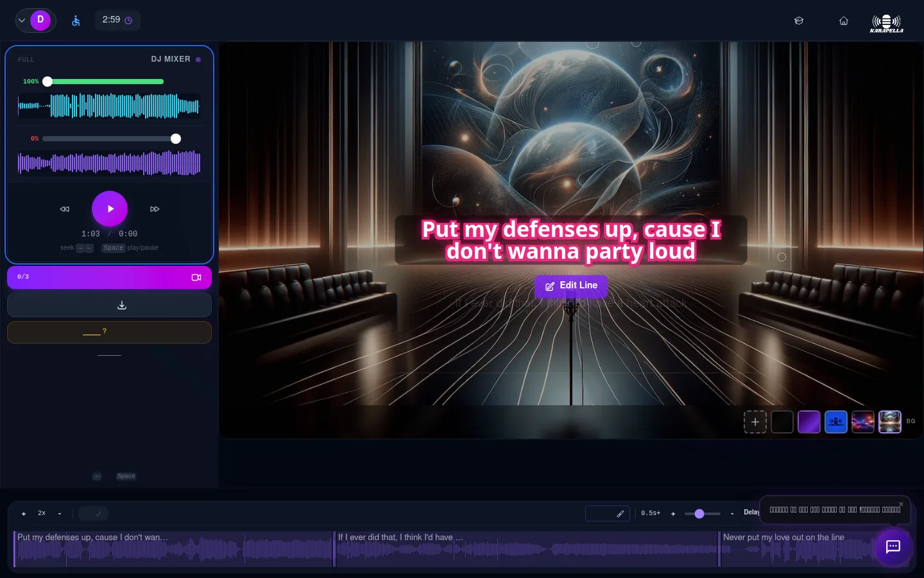The width and height of the screenshot is (924, 578).
Task: Expand the user profile dropdown chevron
Action: tap(22, 21)
